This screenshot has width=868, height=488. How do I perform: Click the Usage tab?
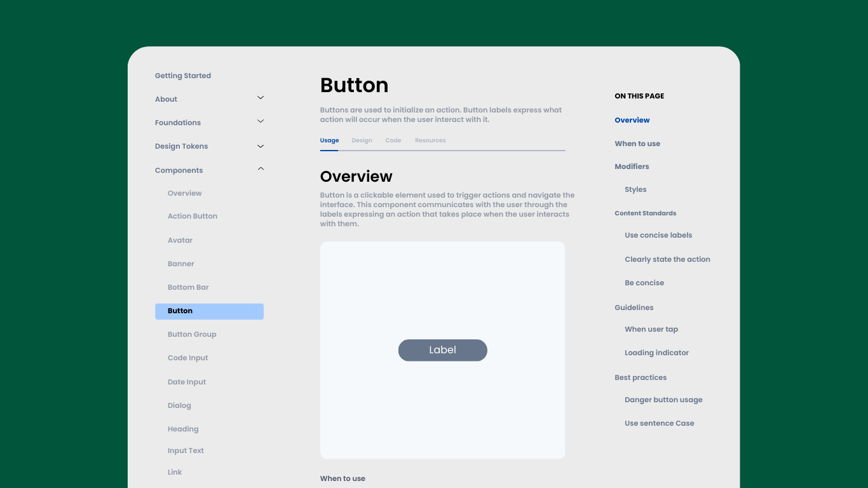[329, 140]
